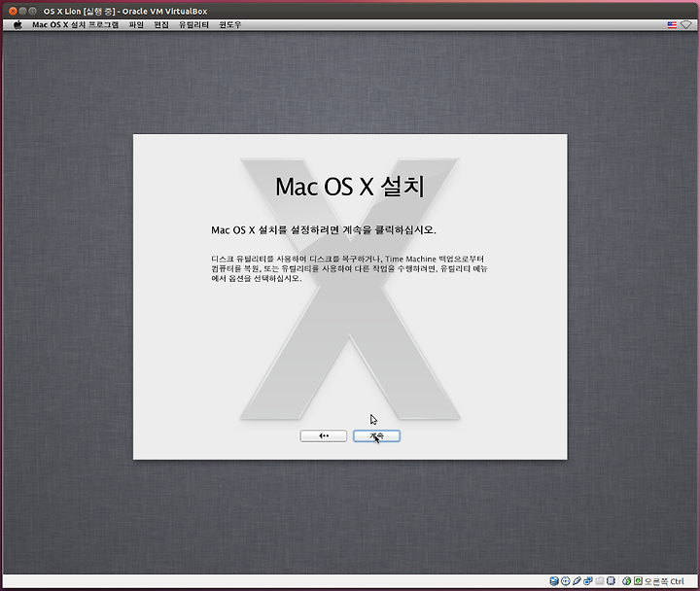Click the VirtualBox hard disk activity icon
Viewport: 700px width, 591px height.
coord(554,580)
